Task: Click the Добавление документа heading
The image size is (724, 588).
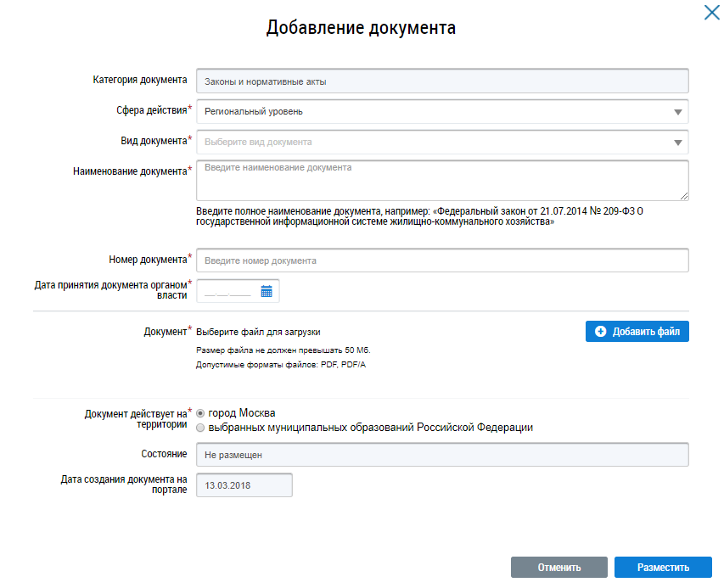Action: click(361, 28)
